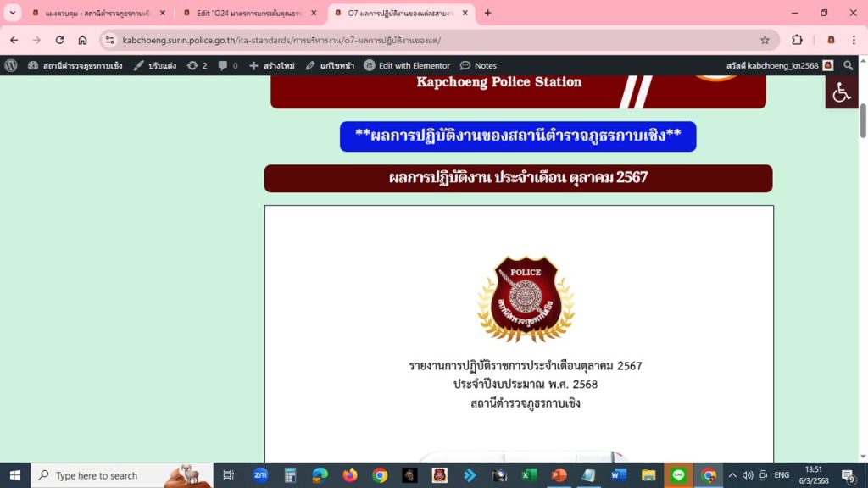
Task: Expand the tab search dropdown arrow
Action: pos(13,13)
